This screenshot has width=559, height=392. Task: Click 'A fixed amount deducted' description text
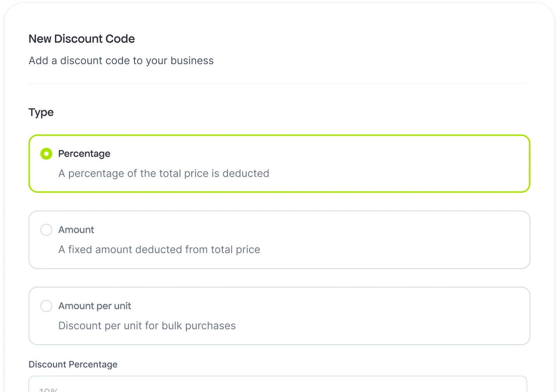click(159, 250)
